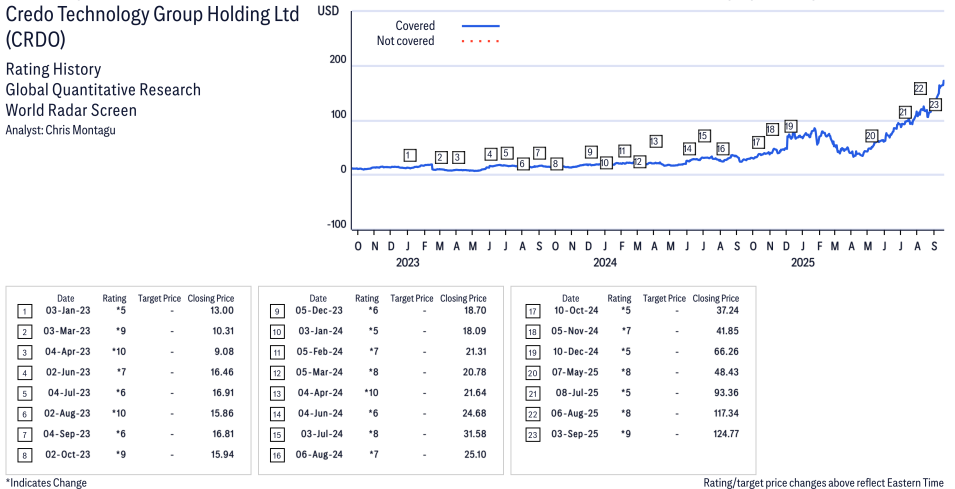This screenshot has height=489, width=955.
Task: Click chart marker 22 near the price peak
Action: [x=919, y=89]
